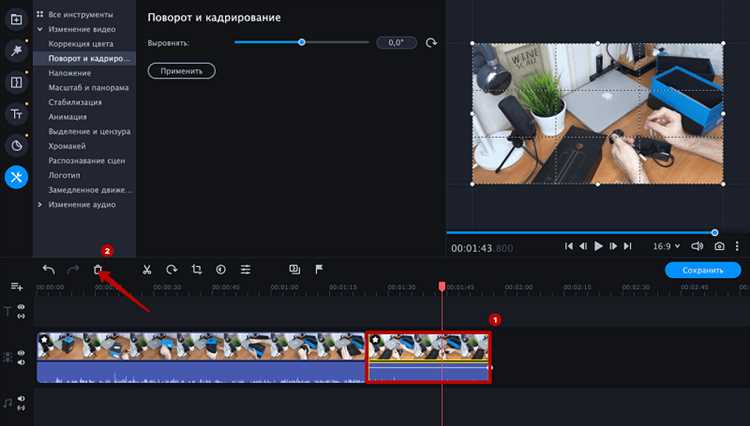This screenshot has height=426, width=750.
Task: Toggle the music track link icon
Action: [22, 408]
